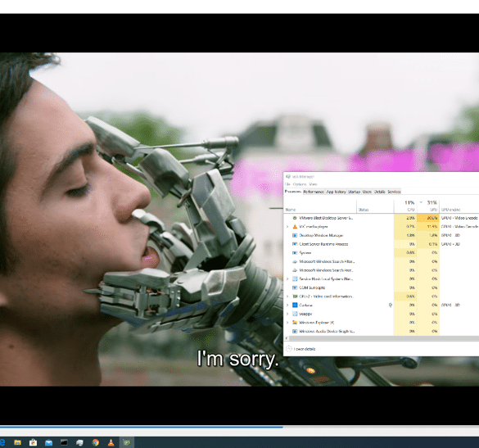Switch to the Startup tab
This screenshot has height=448, width=479.
(x=354, y=192)
